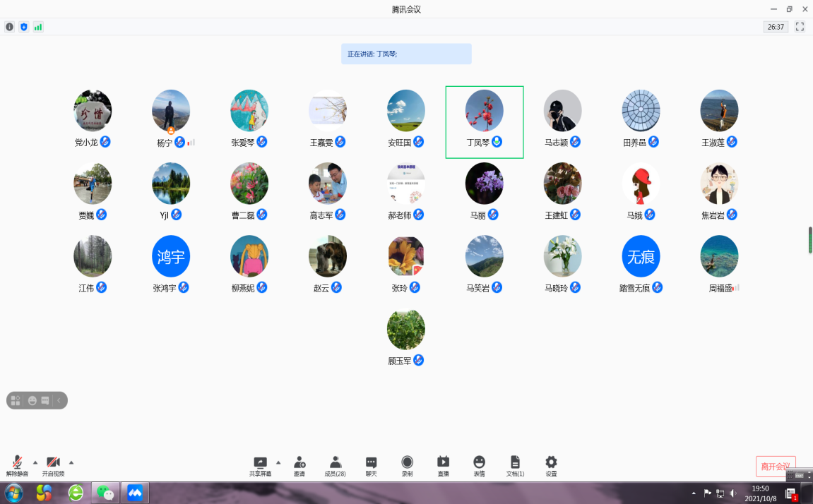
Task: Click the 直播 live stream icon
Action: 443,463
